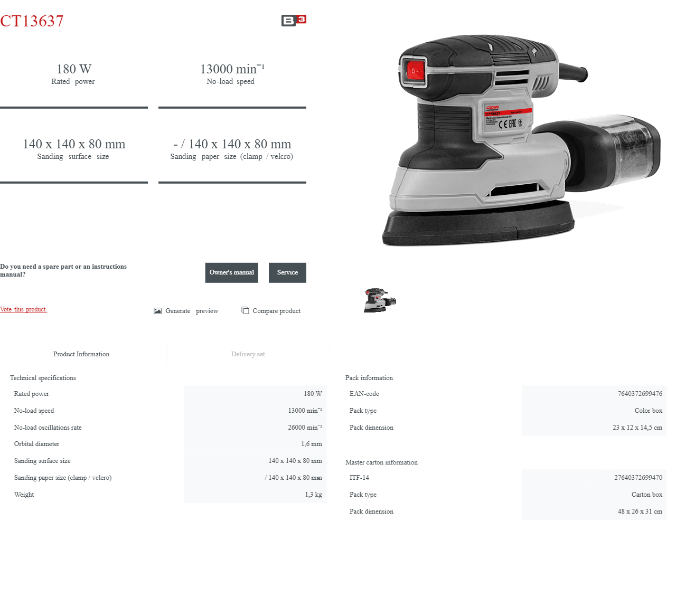Open the Owner's manual button
676x616 pixels.
pos(231,272)
